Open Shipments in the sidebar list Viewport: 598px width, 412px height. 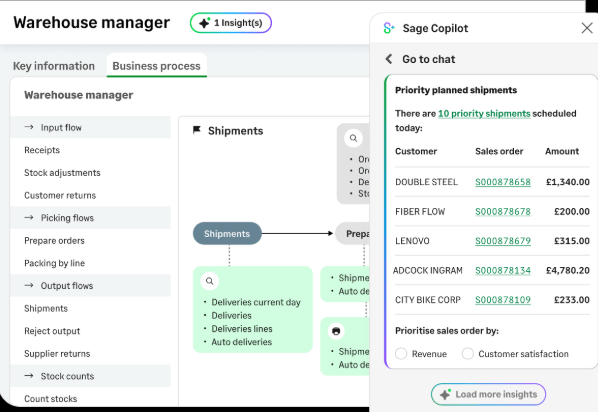tap(46, 308)
